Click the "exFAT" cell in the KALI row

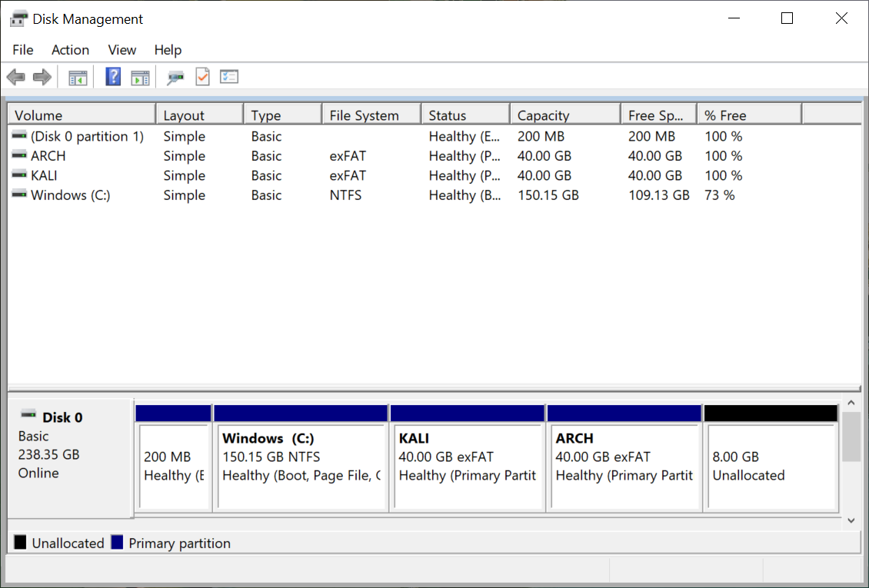coord(348,175)
